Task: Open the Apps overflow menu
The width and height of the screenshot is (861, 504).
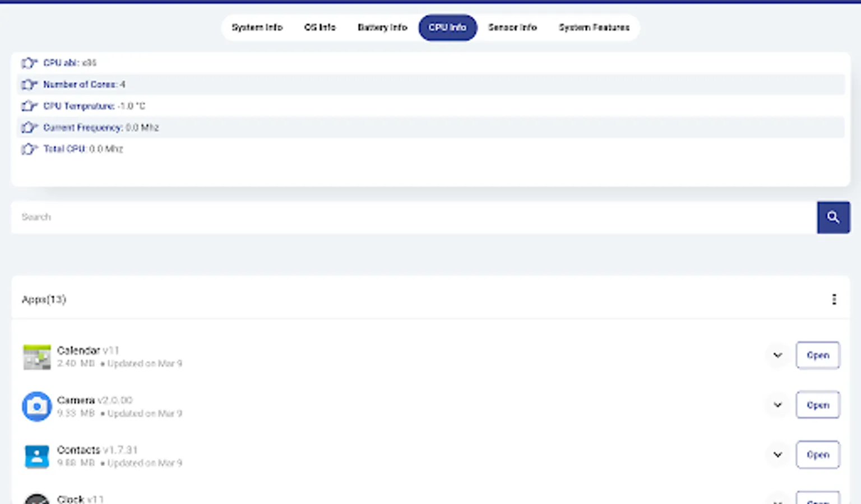Action: tap(834, 299)
